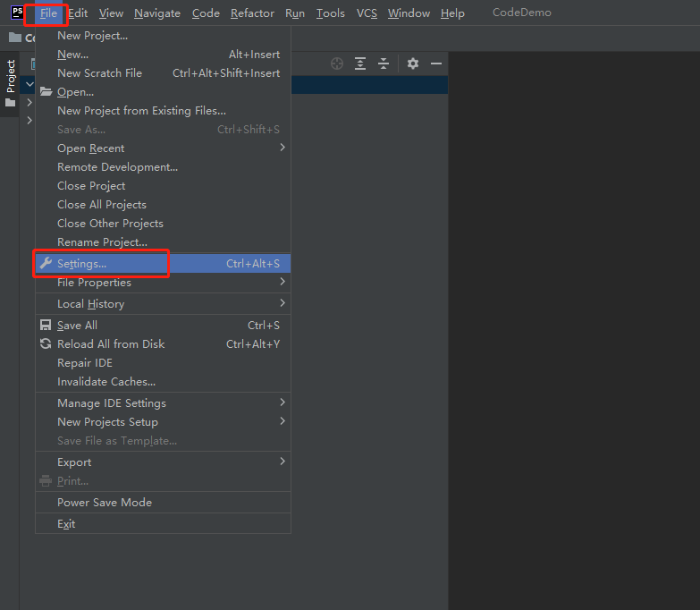Open the Local History submenu
Screen dimensions: 700x610
pyautogui.click(x=163, y=304)
